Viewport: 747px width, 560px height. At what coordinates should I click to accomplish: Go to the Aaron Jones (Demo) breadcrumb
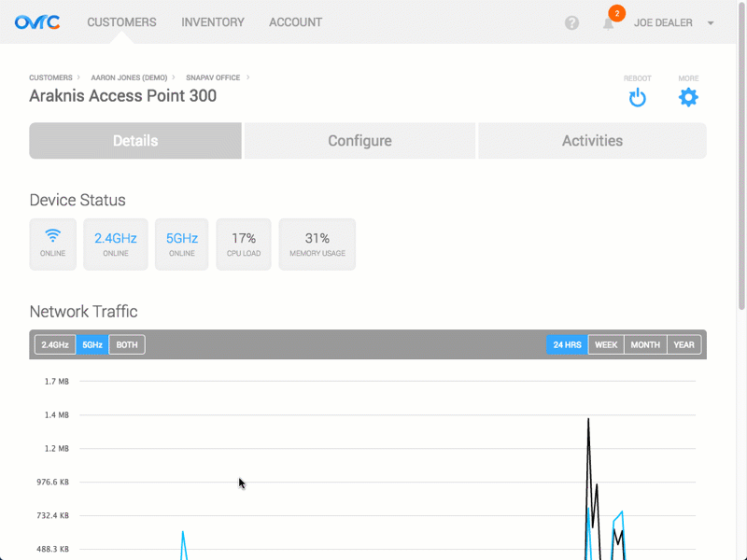point(129,77)
